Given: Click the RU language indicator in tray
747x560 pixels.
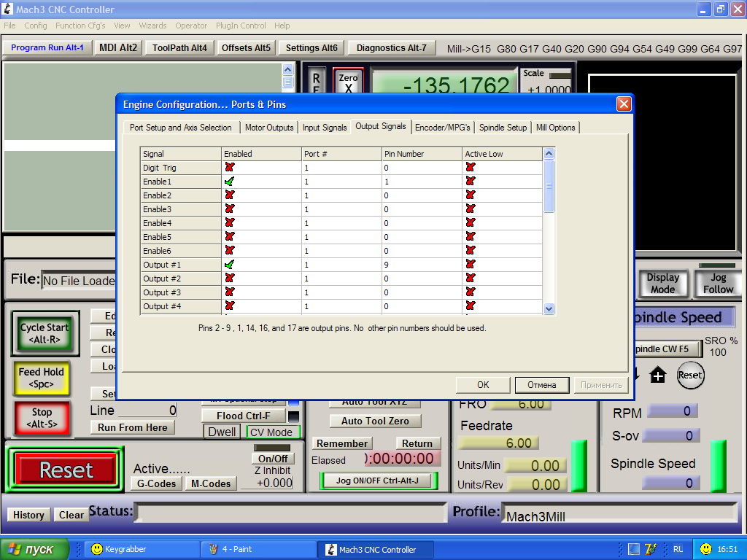Looking at the screenshot, I should coord(678,550).
